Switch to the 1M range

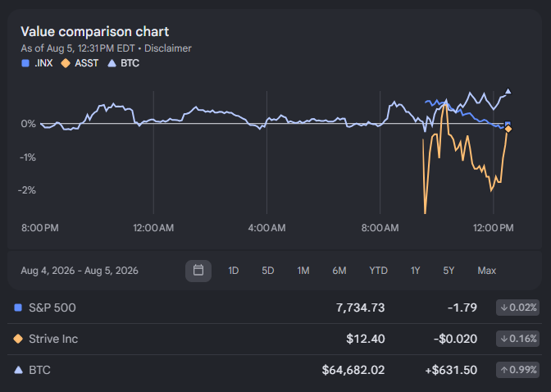(x=303, y=271)
